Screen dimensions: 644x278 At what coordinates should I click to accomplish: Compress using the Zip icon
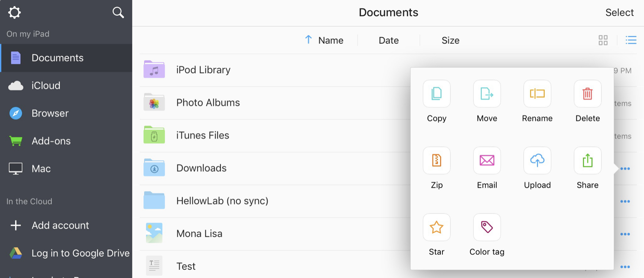[436, 161]
